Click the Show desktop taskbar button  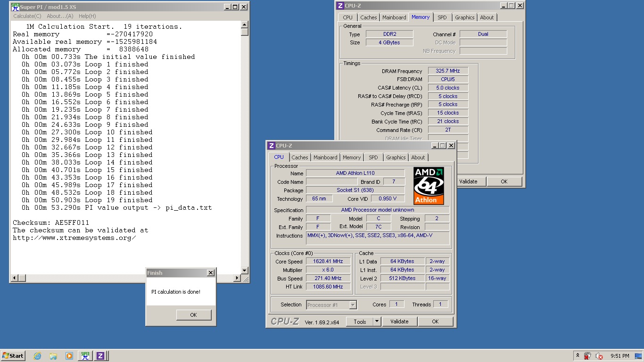638,356
